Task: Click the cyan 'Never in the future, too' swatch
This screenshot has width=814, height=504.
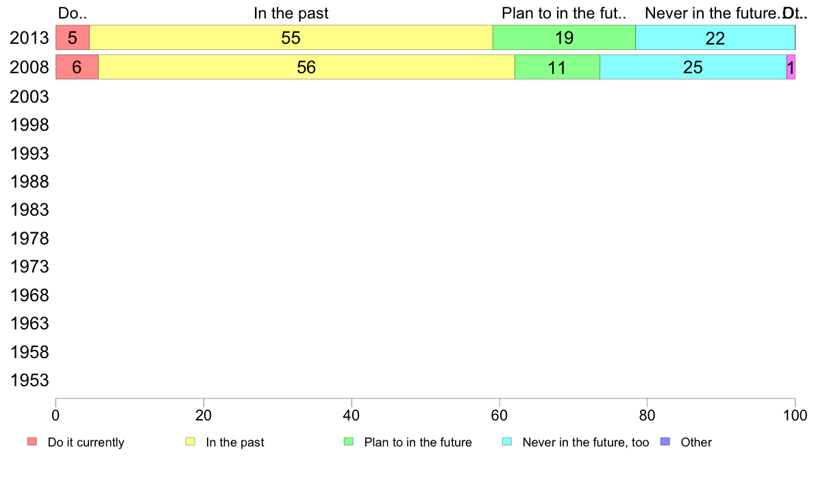Action: pyautogui.click(x=507, y=442)
